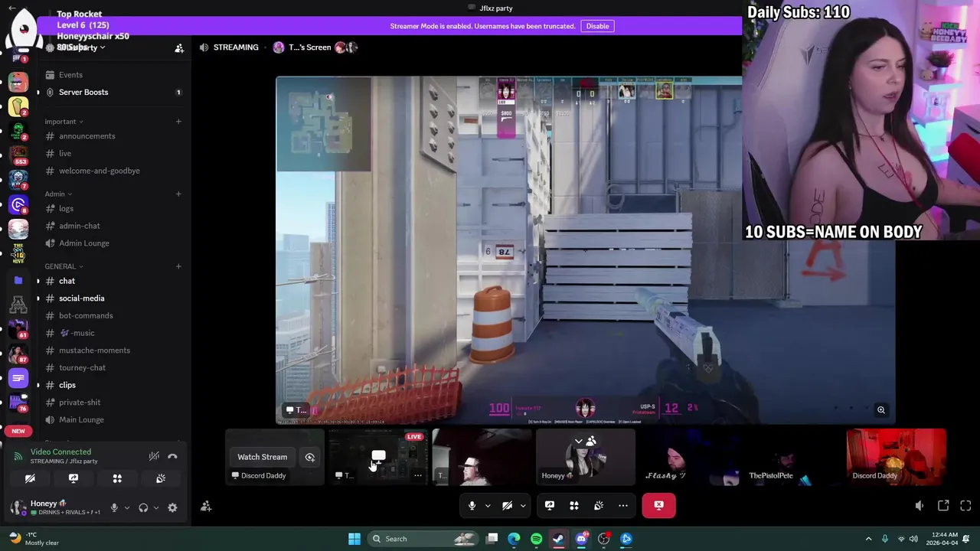
Task: Collapse the important category
Action: 64,121
